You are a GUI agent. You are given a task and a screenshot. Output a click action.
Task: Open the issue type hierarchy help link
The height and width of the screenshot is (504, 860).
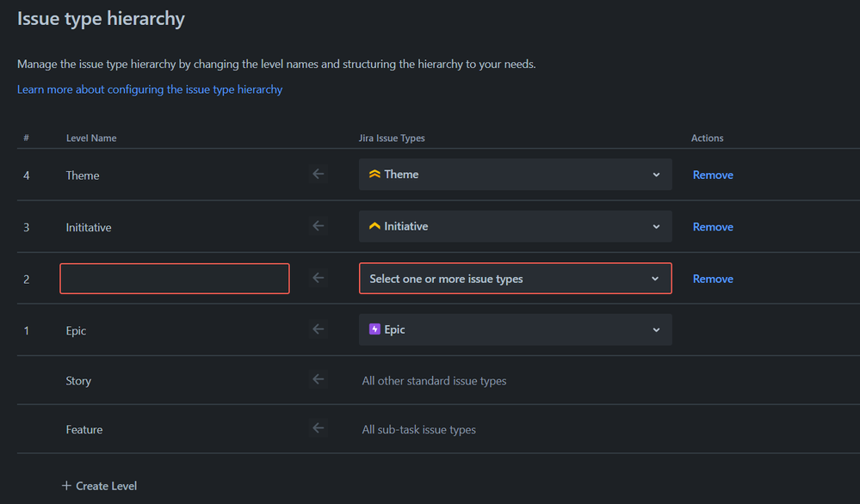point(150,89)
